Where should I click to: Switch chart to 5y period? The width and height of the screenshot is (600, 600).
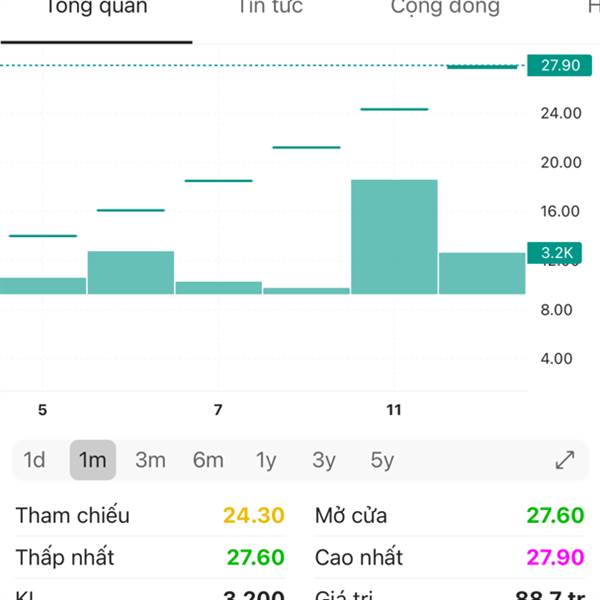(x=382, y=460)
